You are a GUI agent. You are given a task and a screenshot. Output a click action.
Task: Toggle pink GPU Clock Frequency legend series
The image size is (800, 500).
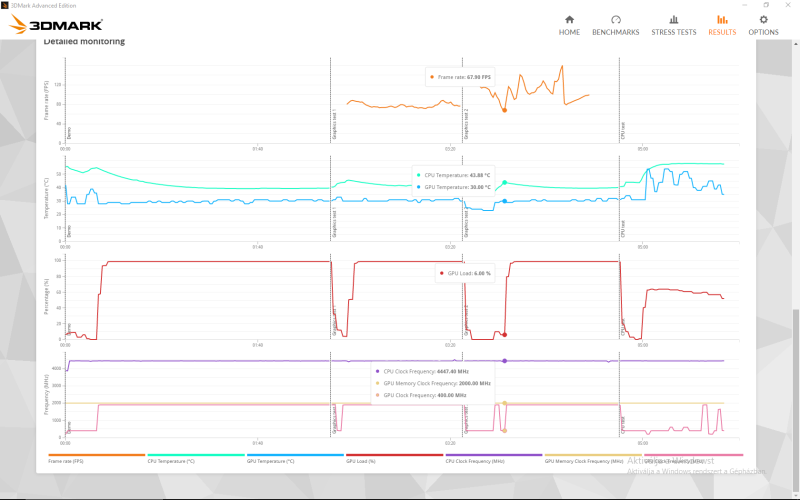click(693, 458)
